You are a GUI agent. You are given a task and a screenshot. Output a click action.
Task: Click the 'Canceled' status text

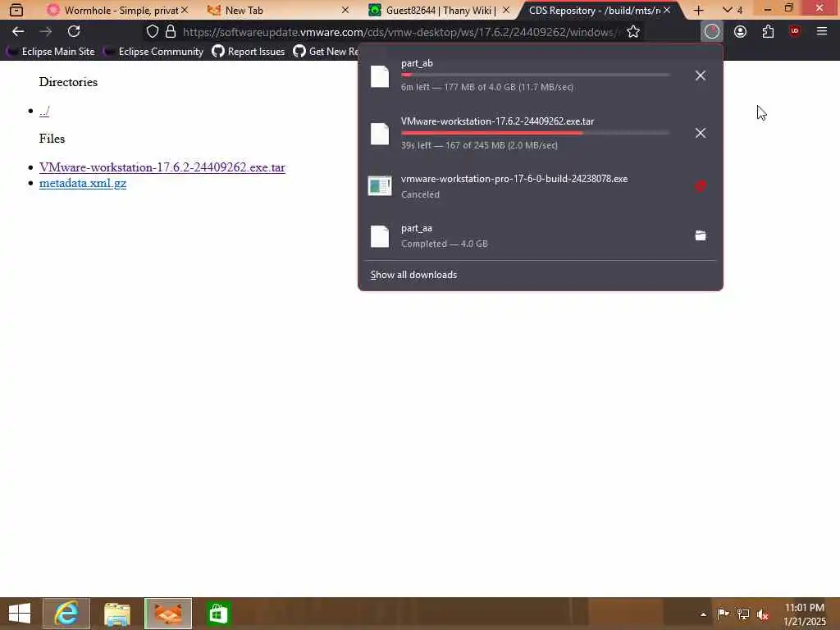(420, 194)
